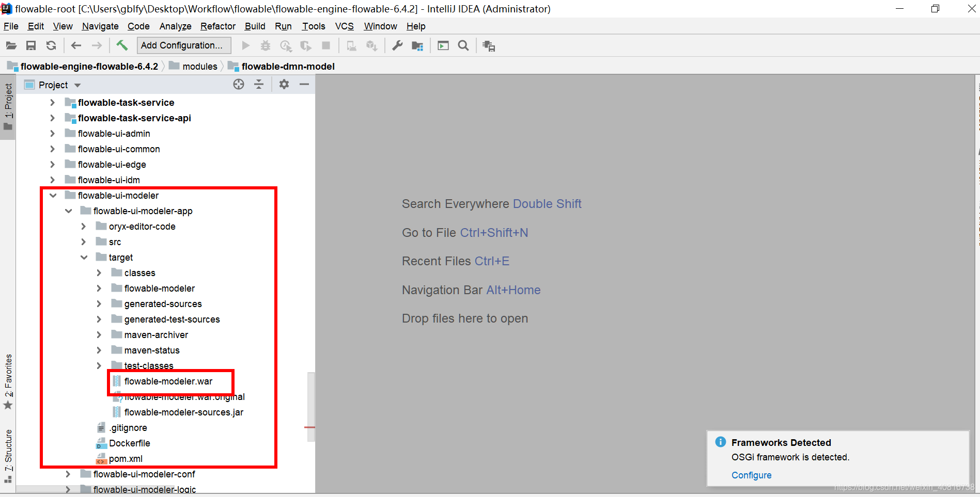Hide the Project panel with minus icon
Image resolution: width=980 pixels, height=497 pixels.
point(304,84)
